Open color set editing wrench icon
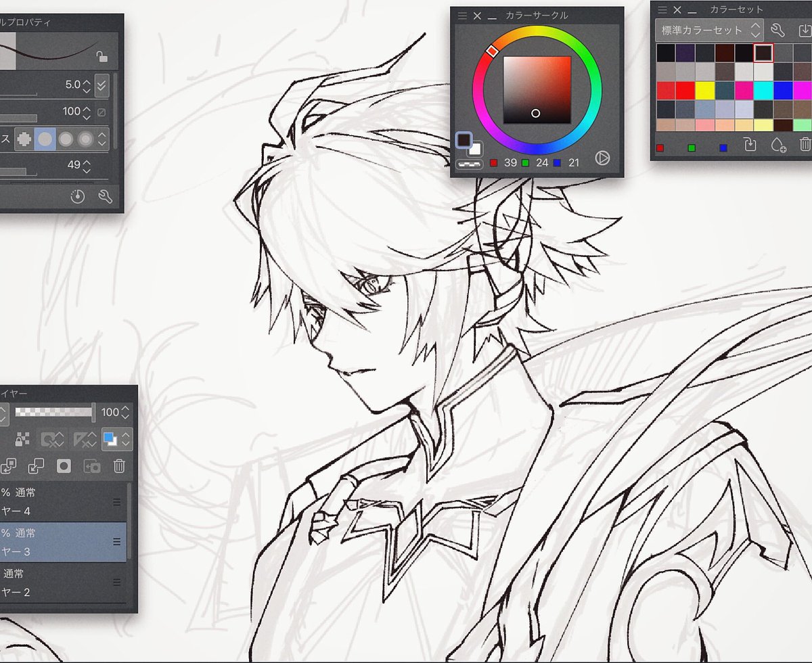 point(778,30)
